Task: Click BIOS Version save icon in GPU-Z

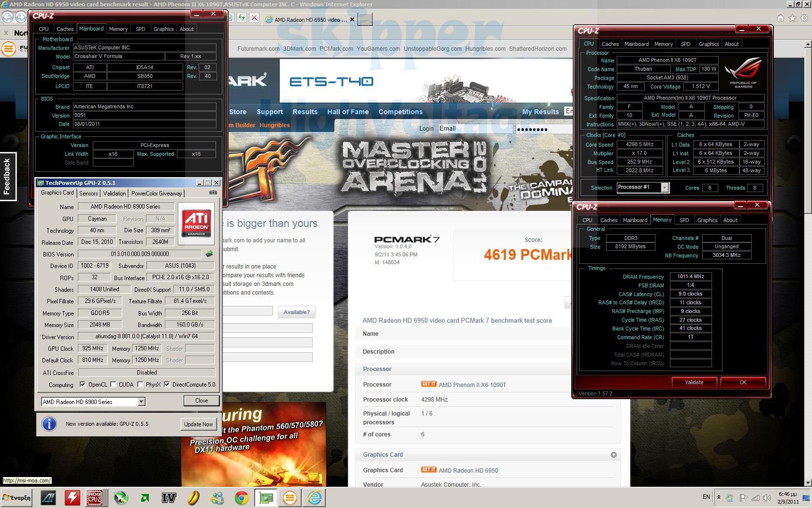Action: [209, 254]
